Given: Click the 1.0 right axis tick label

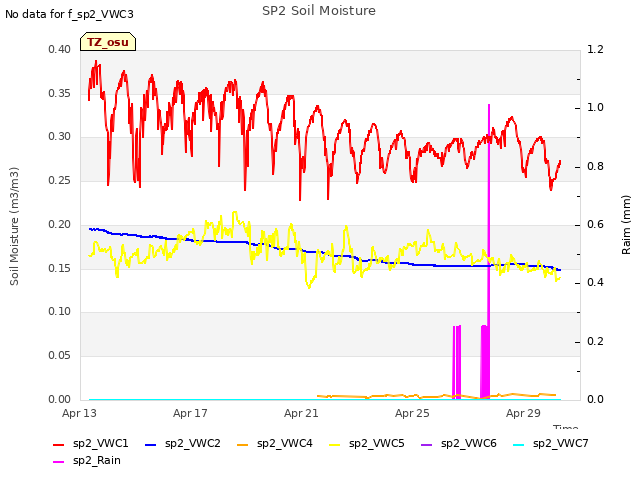Looking at the screenshot, I should click(x=595, y=107).
